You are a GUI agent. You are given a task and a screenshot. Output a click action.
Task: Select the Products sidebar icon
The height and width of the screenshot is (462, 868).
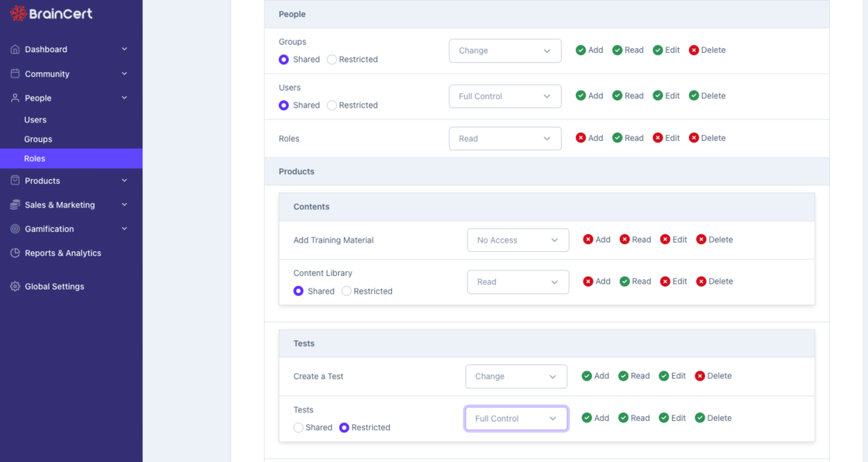tap(14, 180)
